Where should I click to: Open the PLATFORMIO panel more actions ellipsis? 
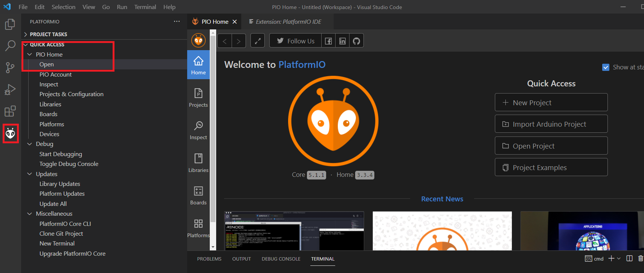point(177,21)
